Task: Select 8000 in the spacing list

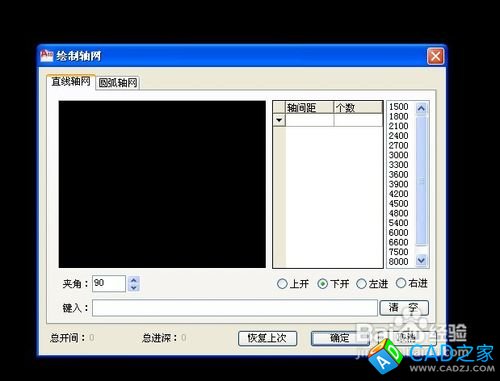Action: pyautogui.click(x=398, y=261)
